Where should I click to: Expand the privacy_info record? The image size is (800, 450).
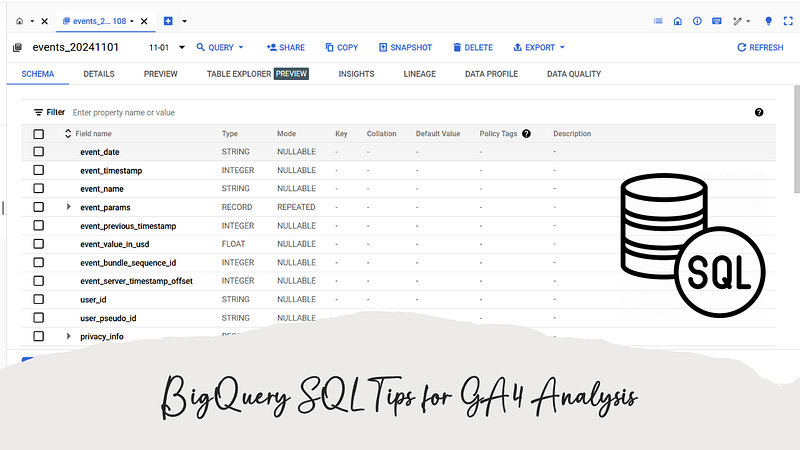click(68, 336)
